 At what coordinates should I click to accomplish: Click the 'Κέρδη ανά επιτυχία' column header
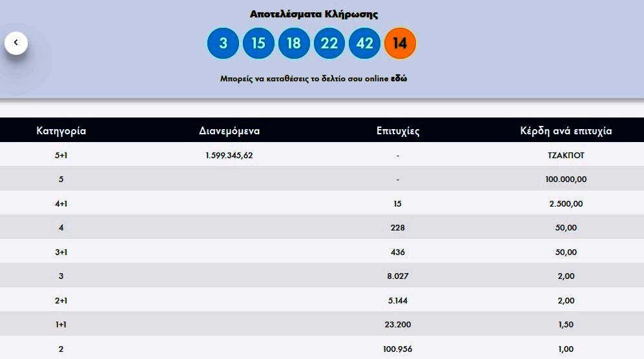click(x=566, y=131)
